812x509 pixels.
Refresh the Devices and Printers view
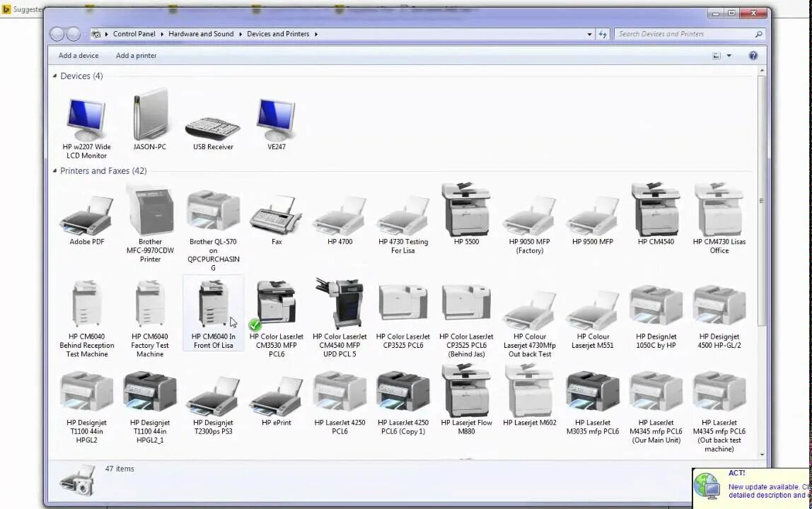coord(602,34)
